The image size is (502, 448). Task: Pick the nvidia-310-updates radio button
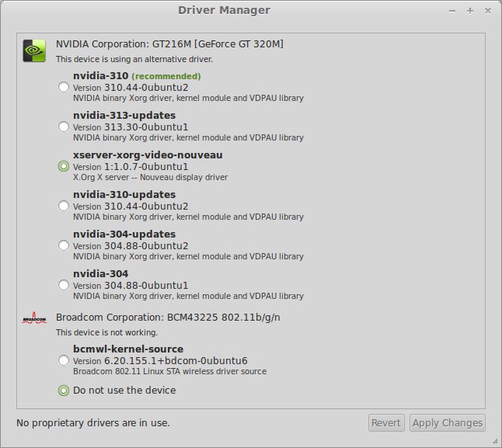click(x=64, y=206)
